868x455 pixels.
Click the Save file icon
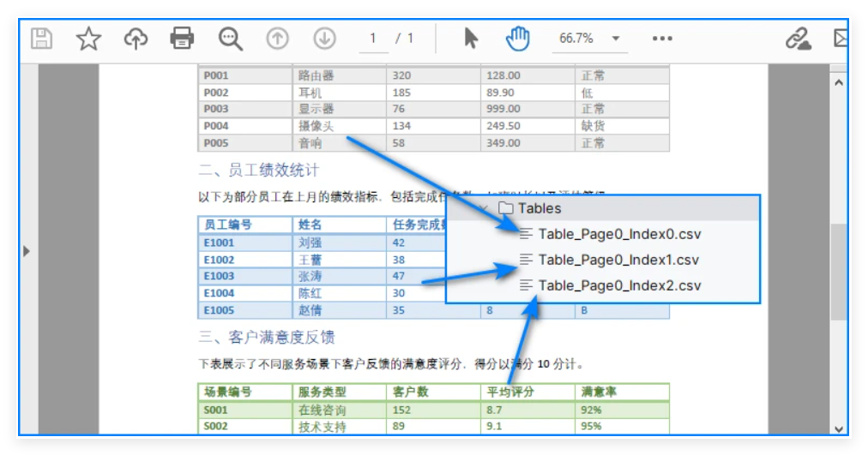42,39
